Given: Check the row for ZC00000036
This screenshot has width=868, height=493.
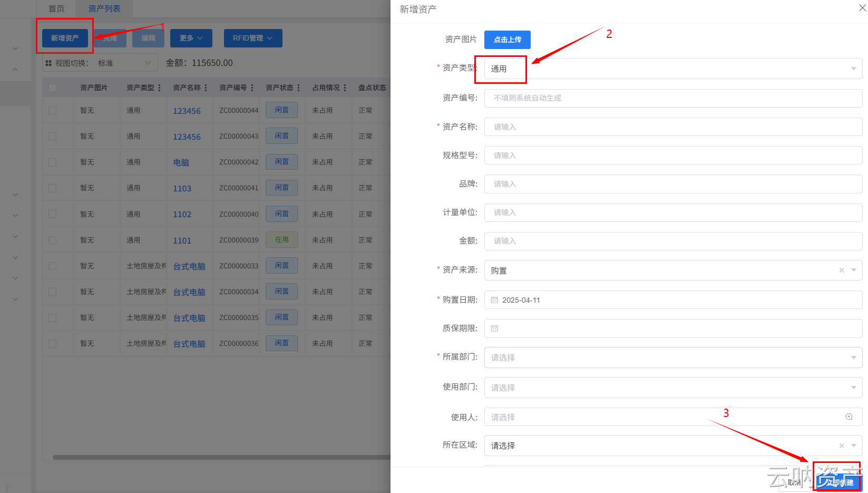Looking at the screenshot, I should tap(52, 343).
